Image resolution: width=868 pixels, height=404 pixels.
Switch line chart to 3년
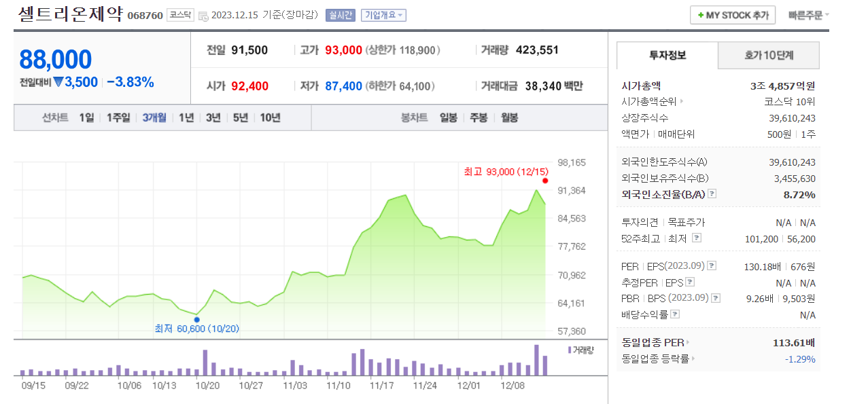coord(213,117)
